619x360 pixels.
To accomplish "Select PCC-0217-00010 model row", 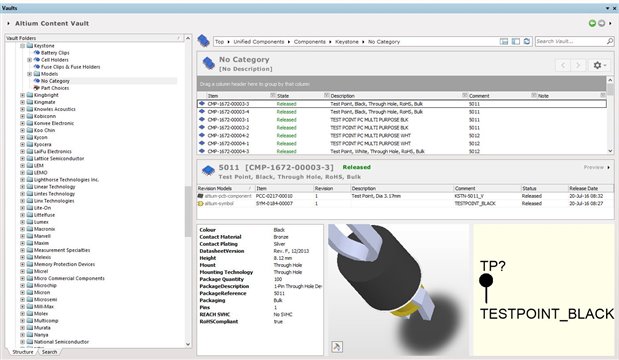I will tap(405, 196).
